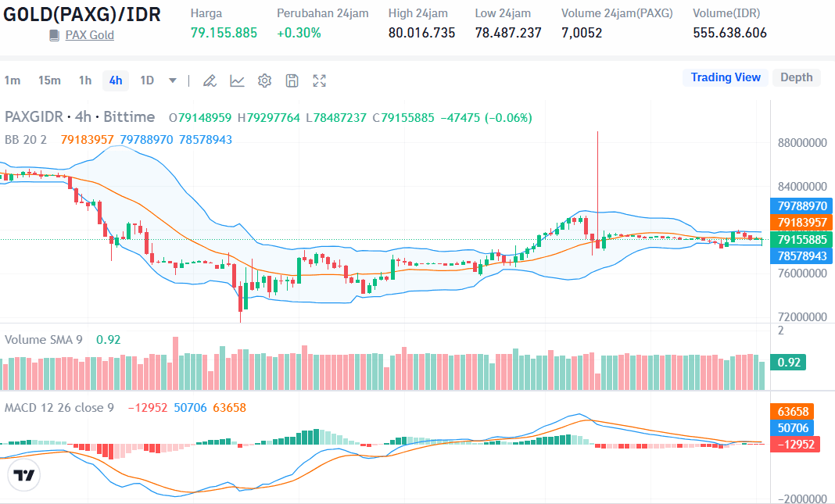
Task: Open the chart settings gear icon
Action: [264, 80]
